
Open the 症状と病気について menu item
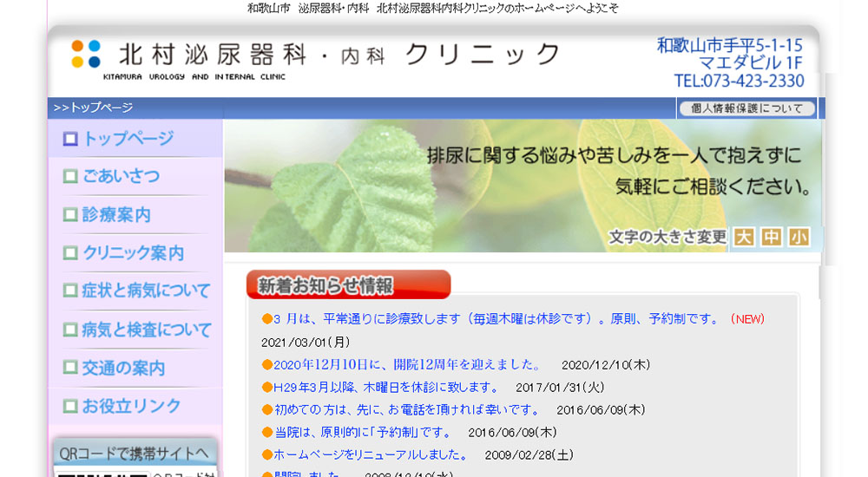click(135, 291)
